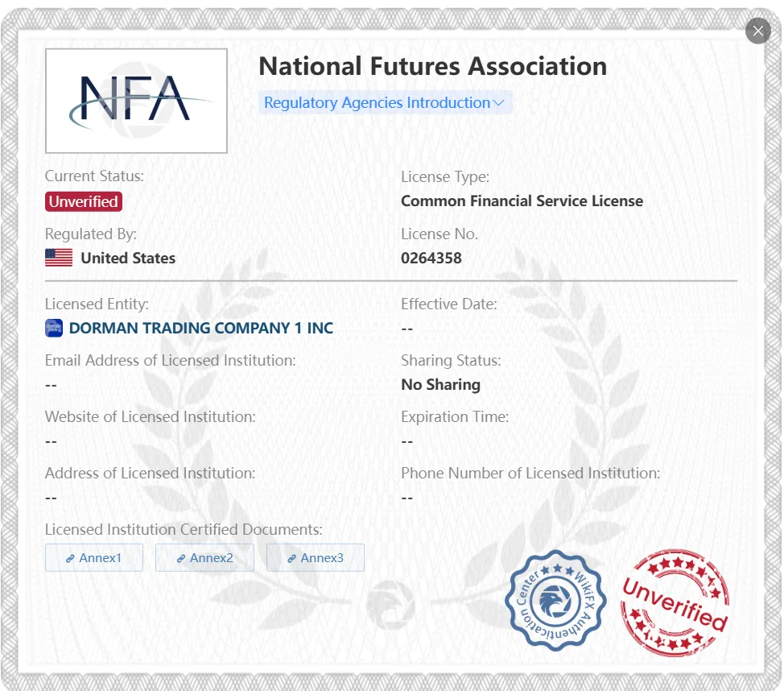
Task: Click the Expiration Time label
Action: click(x=455, y=417)
